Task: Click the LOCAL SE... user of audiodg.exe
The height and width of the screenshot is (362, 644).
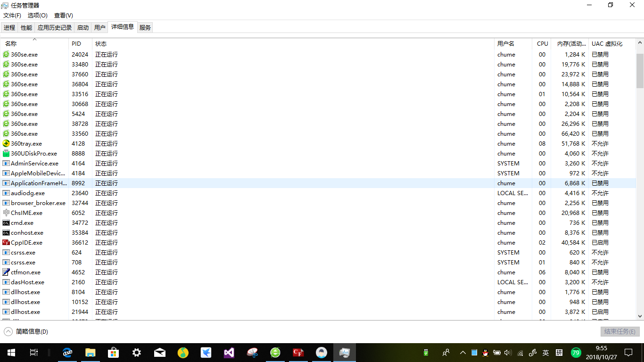Action: point(512,193)
